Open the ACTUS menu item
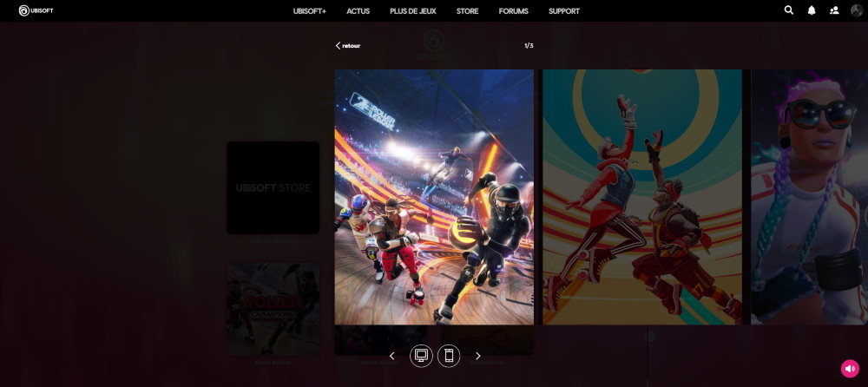The height and width of the screenshot is (387, 868). tap(358, 11)
